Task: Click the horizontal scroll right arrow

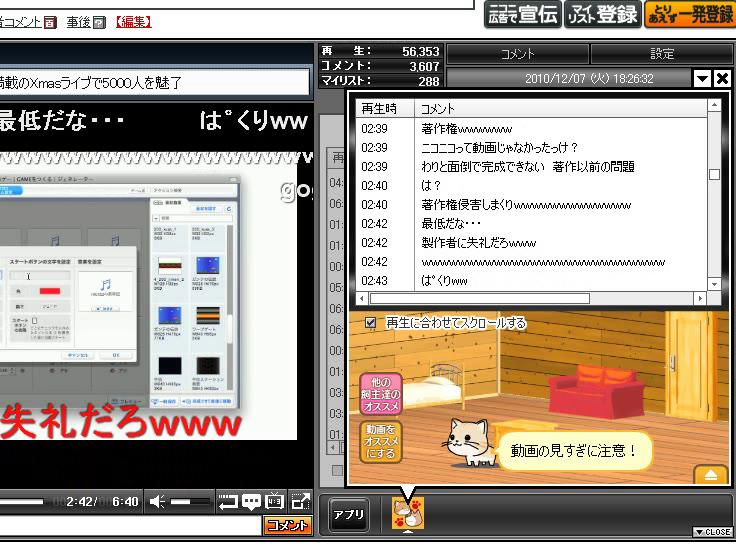Action: [x=700, y=298]
